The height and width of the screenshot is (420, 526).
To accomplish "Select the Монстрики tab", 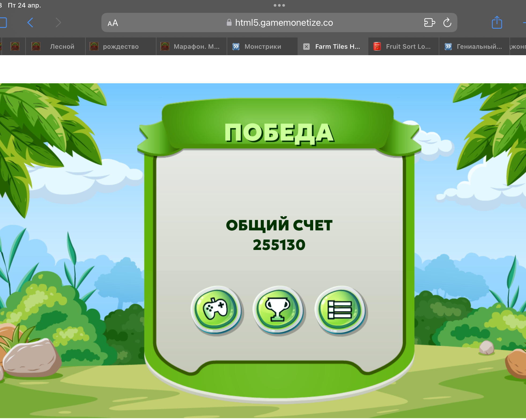I will [x=262, y=47].
